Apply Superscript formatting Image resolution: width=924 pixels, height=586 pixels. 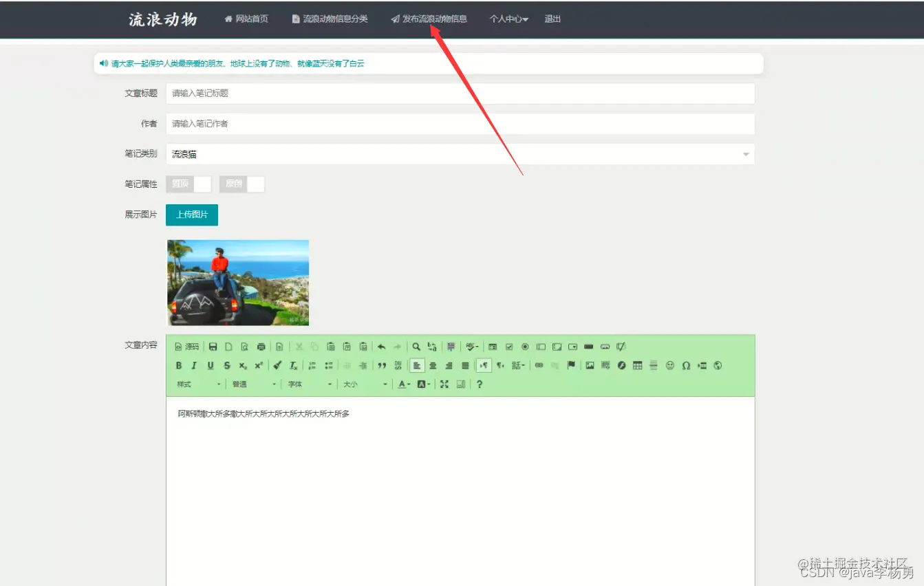(259, 366)
